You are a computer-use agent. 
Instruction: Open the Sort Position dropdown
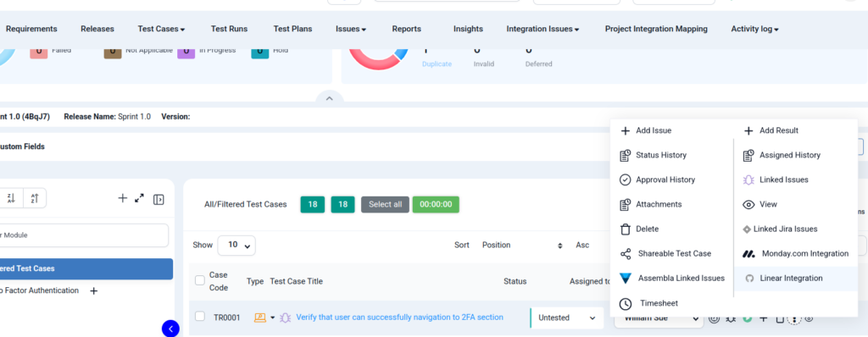tap(522, 246)
